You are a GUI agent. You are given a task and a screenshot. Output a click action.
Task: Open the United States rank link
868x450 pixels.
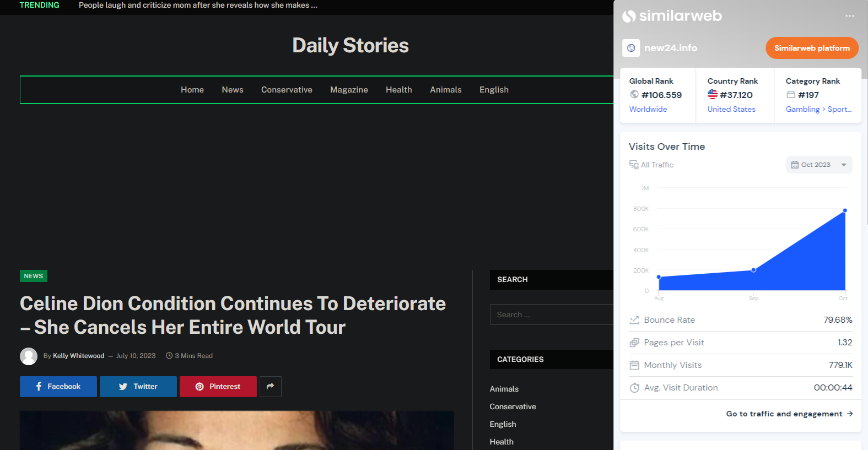[x=731, y=109]
